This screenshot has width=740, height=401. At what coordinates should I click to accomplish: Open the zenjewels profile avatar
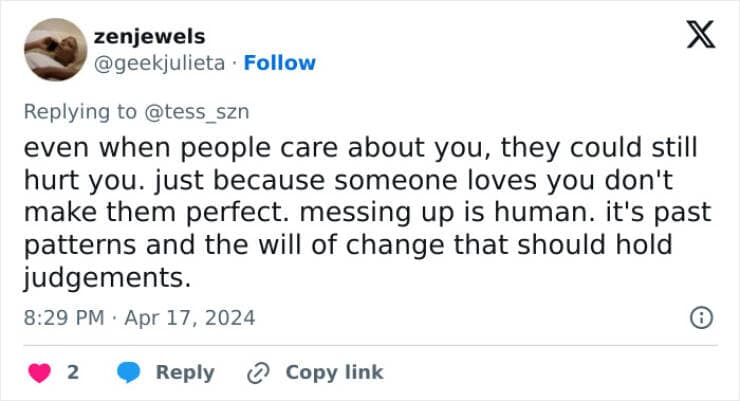point(53,49)
